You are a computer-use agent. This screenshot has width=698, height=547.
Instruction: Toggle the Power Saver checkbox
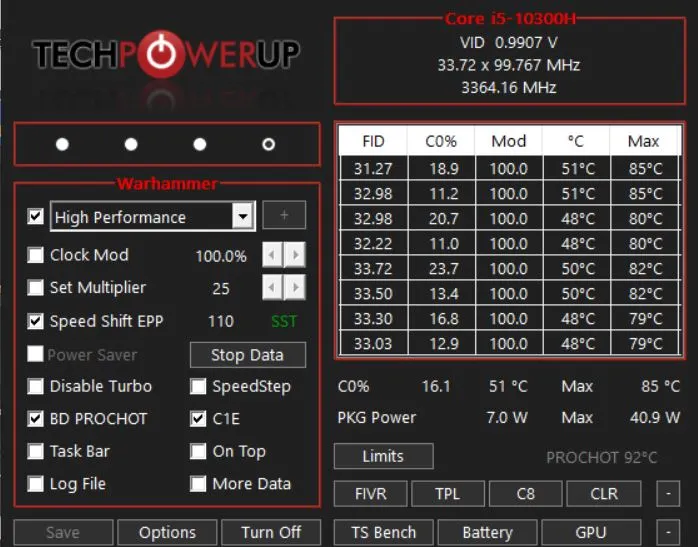(x=35, y=354)
